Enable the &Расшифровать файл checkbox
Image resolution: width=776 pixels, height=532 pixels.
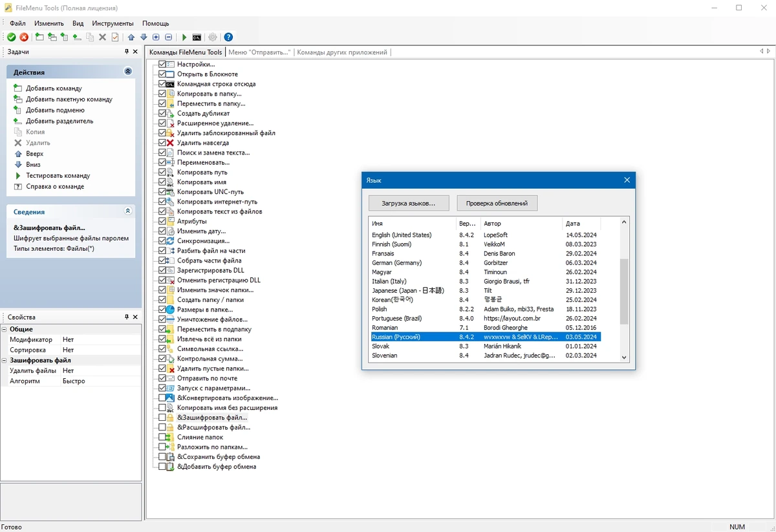[x=162, y=427]
